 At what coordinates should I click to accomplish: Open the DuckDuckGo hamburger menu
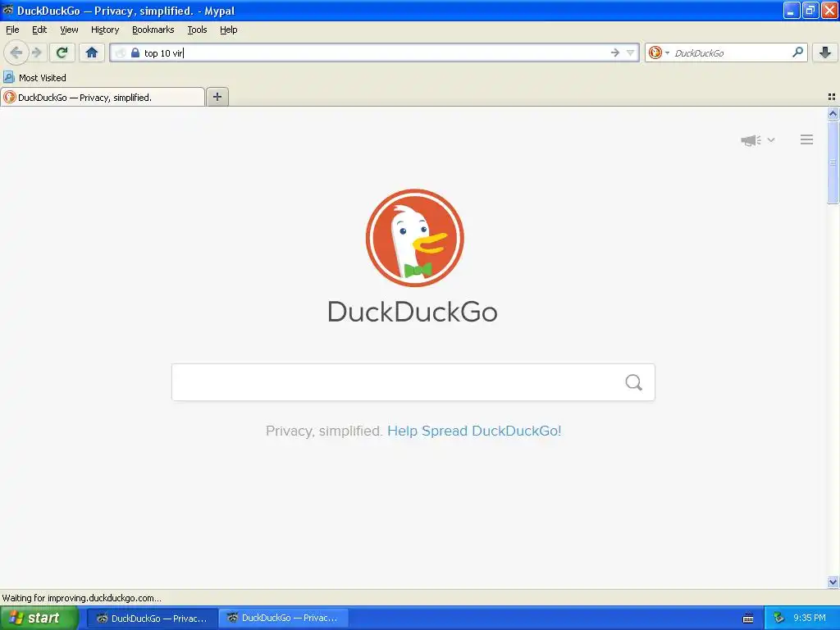[807, 139]
